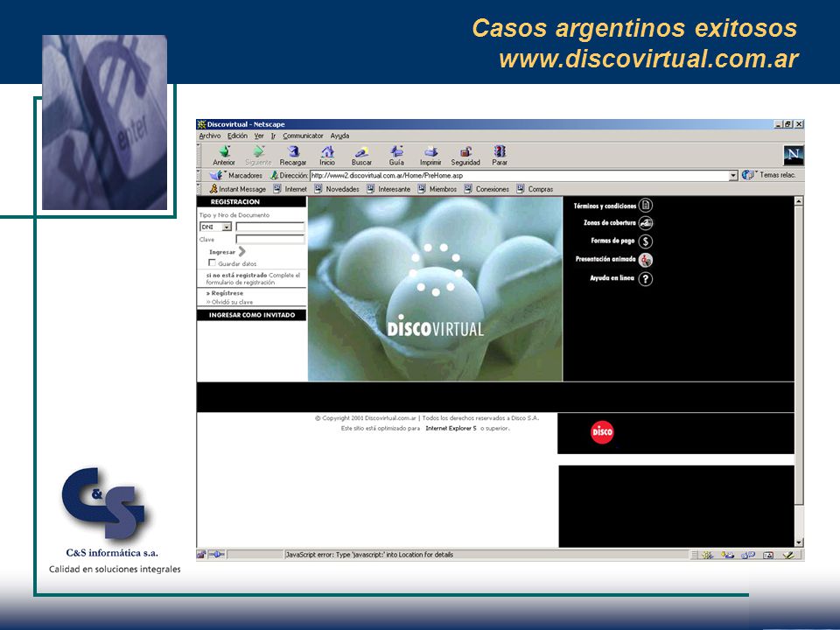Click INGRESAR COMO INVITADO button

pos(252,315)
